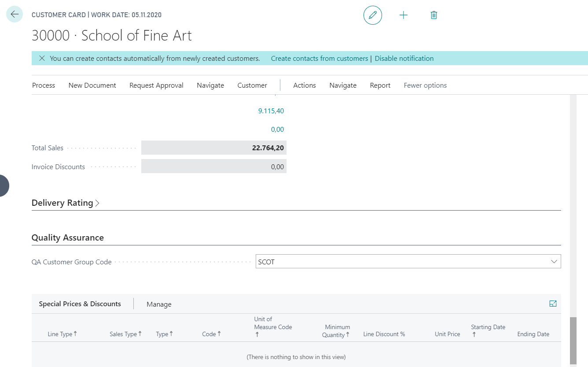Sort by Line Type column

62,334
